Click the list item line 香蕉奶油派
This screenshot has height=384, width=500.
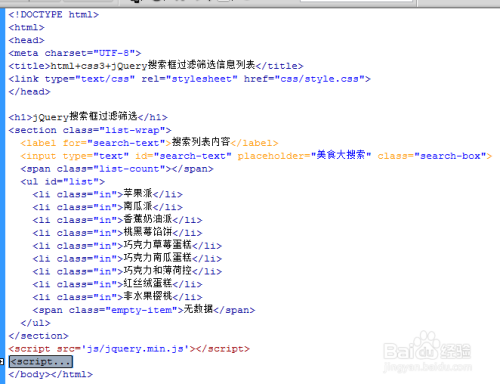[x=117, y=220]
